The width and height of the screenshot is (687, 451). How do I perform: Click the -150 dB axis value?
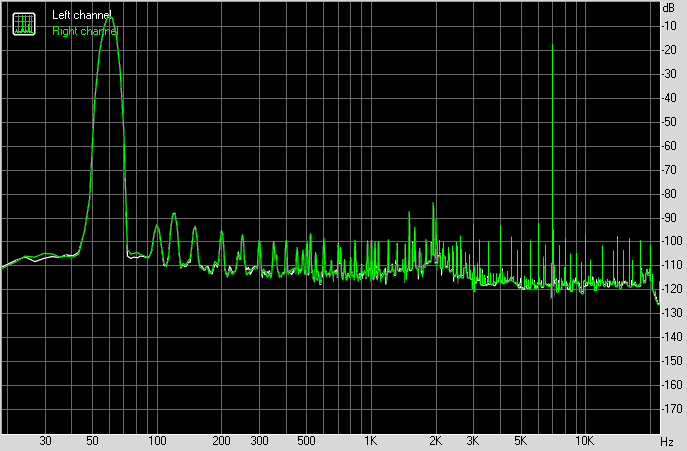click(671, 361)
